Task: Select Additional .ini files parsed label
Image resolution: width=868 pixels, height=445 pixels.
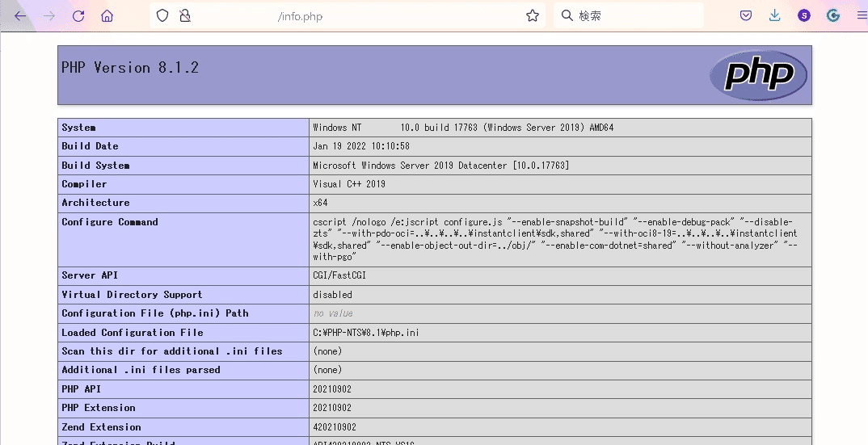Action: click(141, 370)
